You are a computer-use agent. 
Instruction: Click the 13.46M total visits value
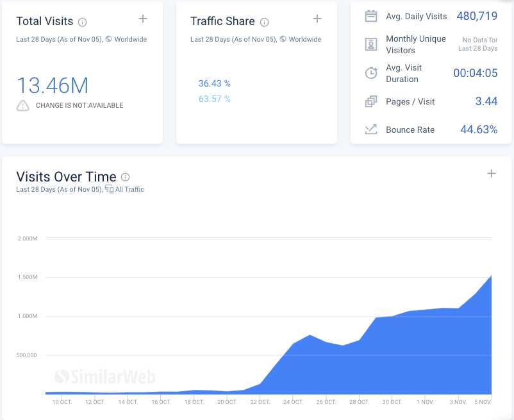(53, 85)
